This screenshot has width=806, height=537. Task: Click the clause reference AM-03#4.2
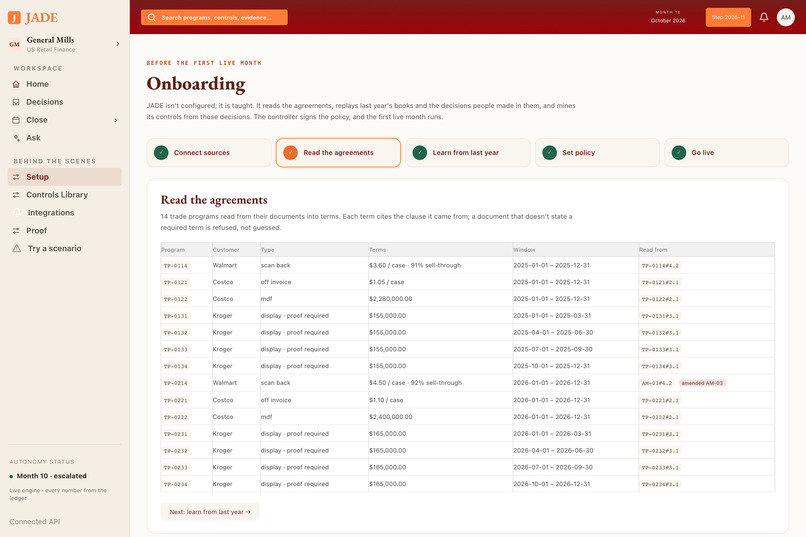coord(657,383)
